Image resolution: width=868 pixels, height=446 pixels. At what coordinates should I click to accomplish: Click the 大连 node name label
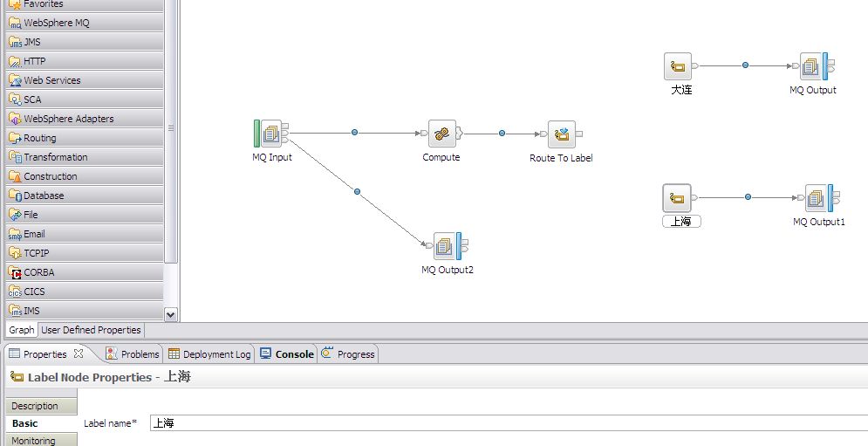681,90
